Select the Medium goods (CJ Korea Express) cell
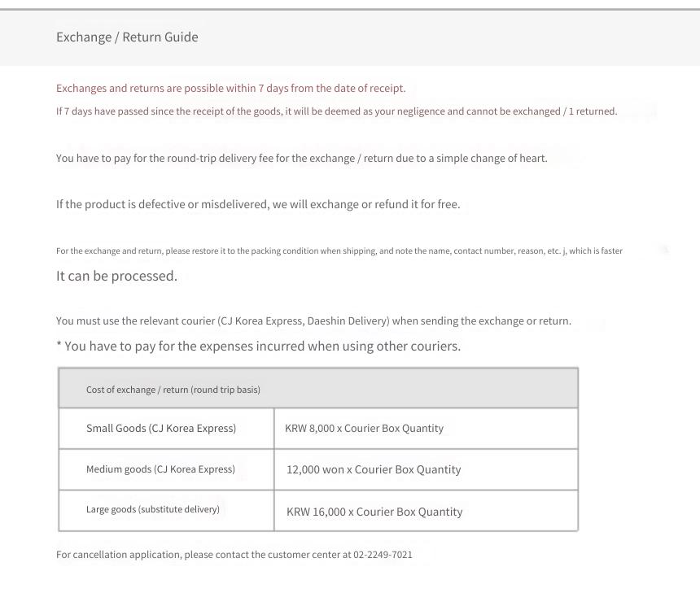Viewport: 700px width, 606px height. [x=167, y=469]
